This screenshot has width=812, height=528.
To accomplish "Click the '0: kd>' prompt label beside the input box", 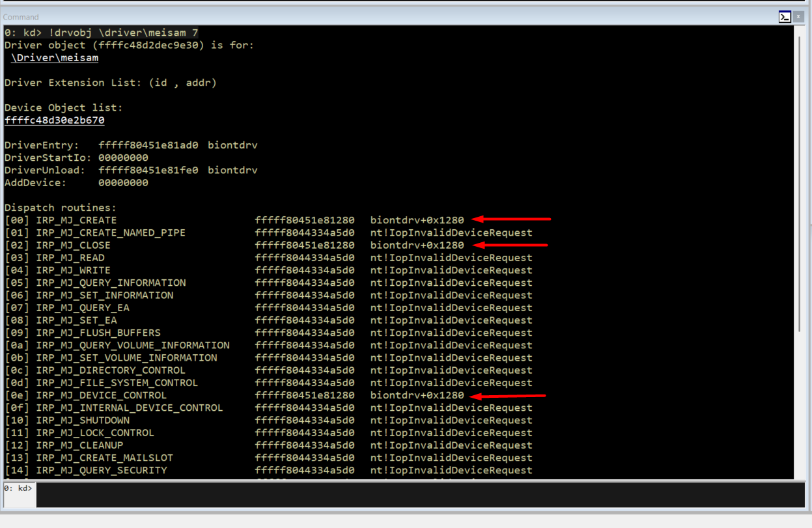I will point(18,488).
